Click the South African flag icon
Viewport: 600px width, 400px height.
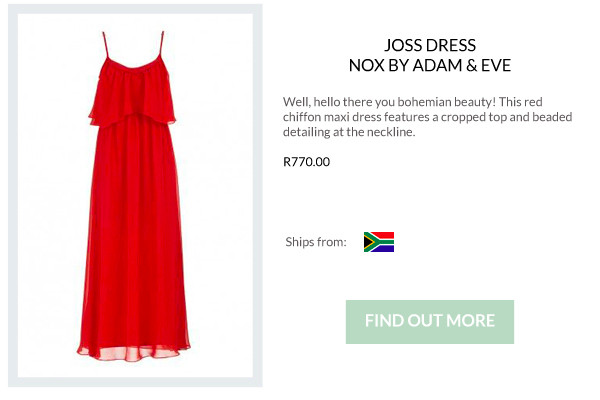[x=379, y=242]
